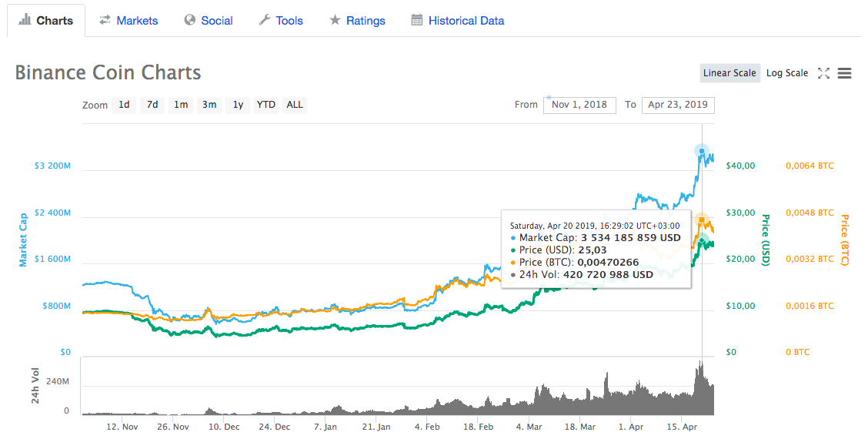Click the globe icon beside Social
868x439 pixels.
190,20
